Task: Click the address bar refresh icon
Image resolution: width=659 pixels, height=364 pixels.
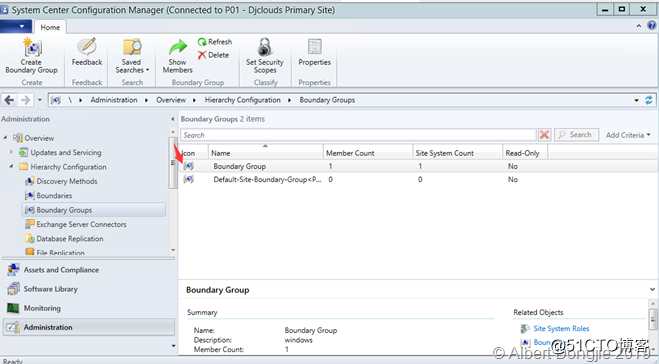Action: pyautogui.click(x=649, y=100)
